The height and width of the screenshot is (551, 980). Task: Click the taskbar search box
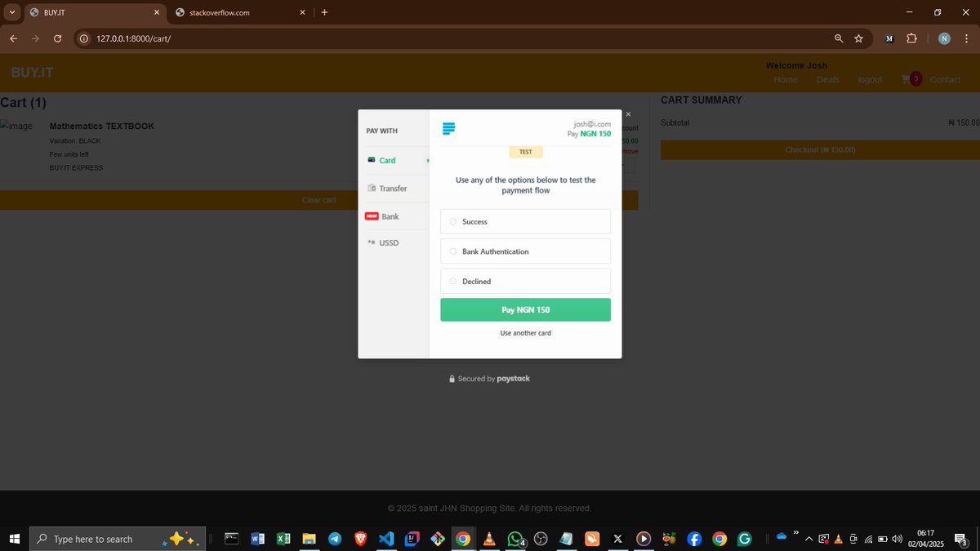point(116,539)
